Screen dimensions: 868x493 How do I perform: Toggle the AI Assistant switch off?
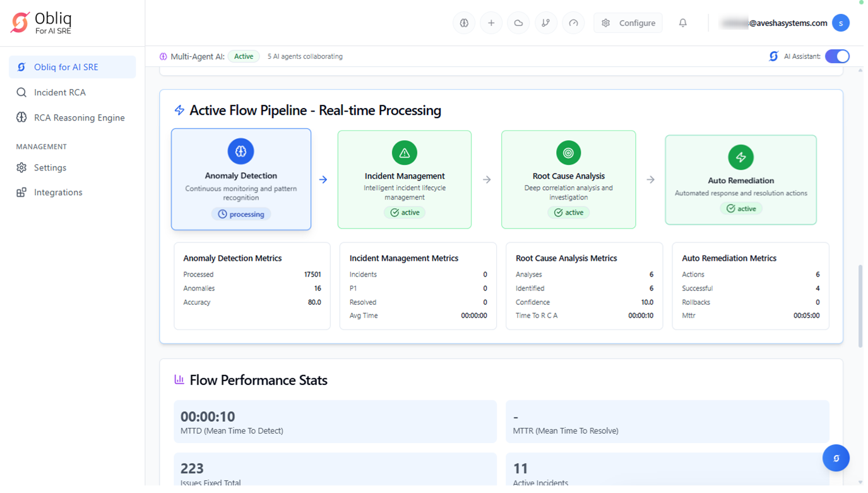(837, 56)
